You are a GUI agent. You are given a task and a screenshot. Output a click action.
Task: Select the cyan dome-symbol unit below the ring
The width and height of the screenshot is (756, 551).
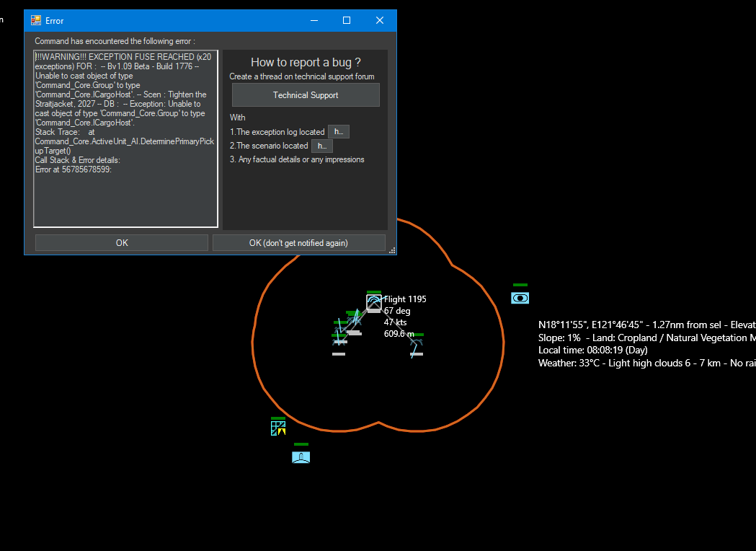[301, 457]
